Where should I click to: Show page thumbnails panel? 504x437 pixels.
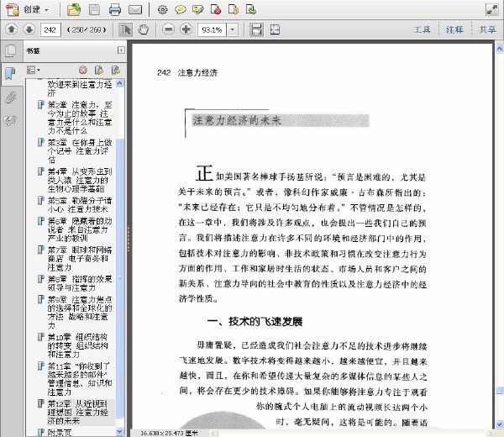tap(11, 50)
